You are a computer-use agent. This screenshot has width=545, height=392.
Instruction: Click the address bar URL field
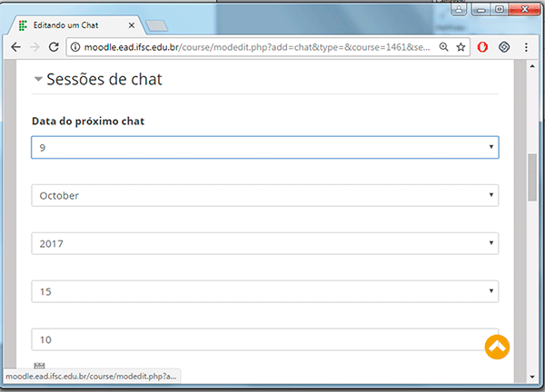(x=254, y=46)
